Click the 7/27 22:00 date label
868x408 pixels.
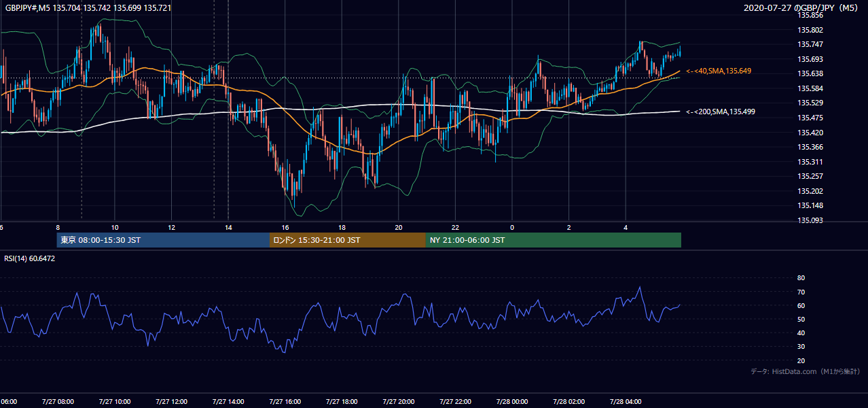pos(456,401)
